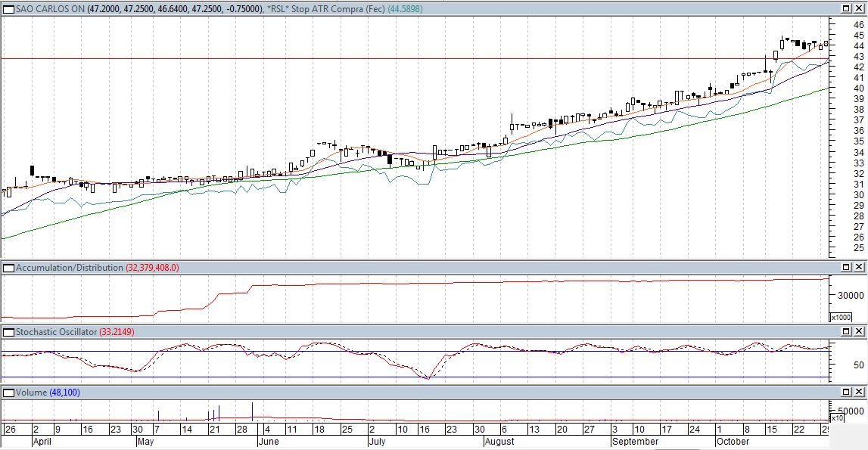Close the Volume pane
This screenshot has height=450, width=868.
[860, 392]
